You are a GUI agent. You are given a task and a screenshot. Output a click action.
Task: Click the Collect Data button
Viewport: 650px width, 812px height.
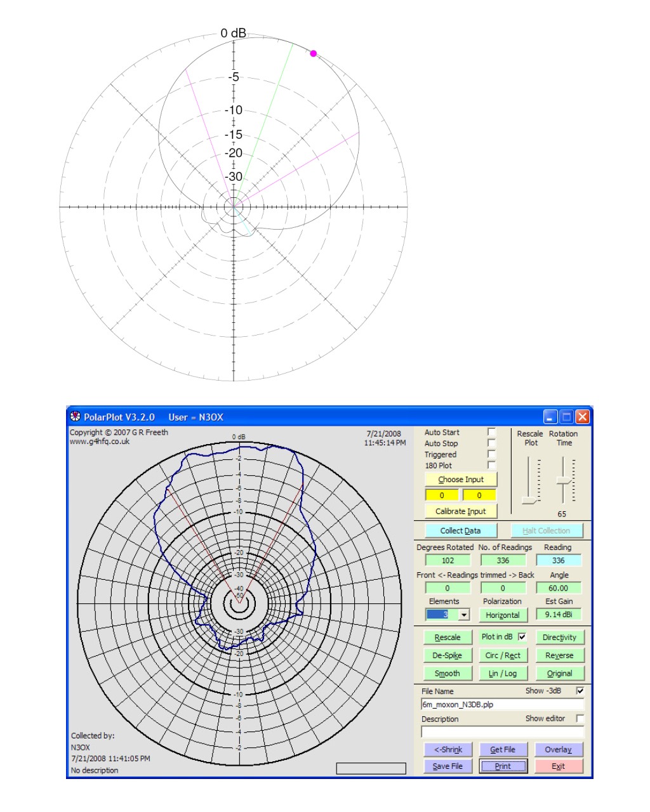point(460,531)
